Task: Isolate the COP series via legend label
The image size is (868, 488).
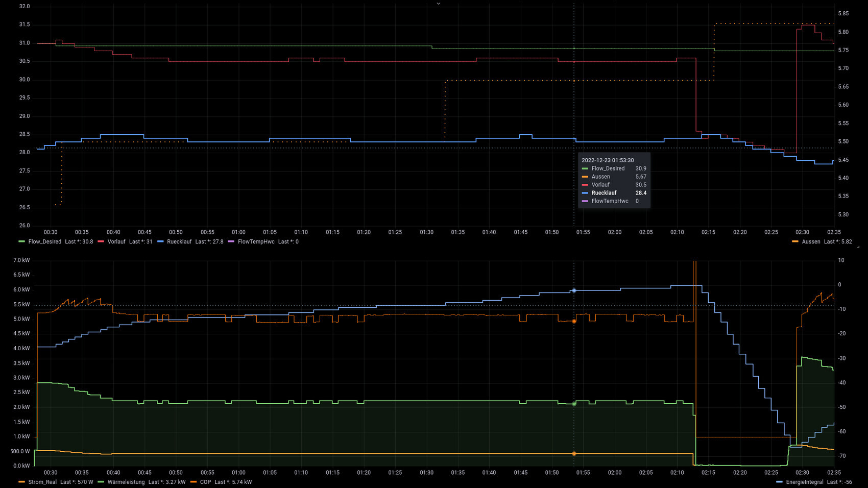Action: pos(205,482)
